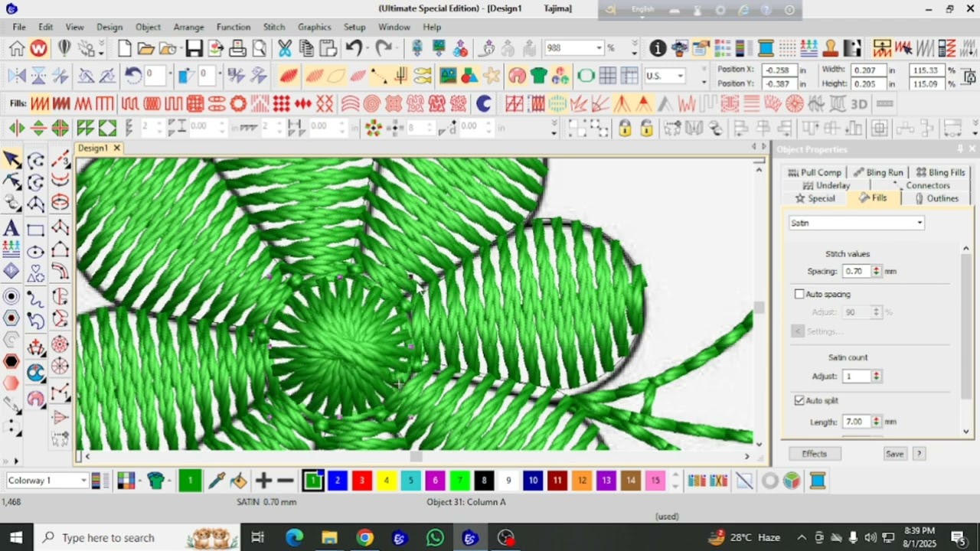The width and height of the screenshot is (980, 551).
Task: Select color swatch 6 magenta
Action: point(435,481)
